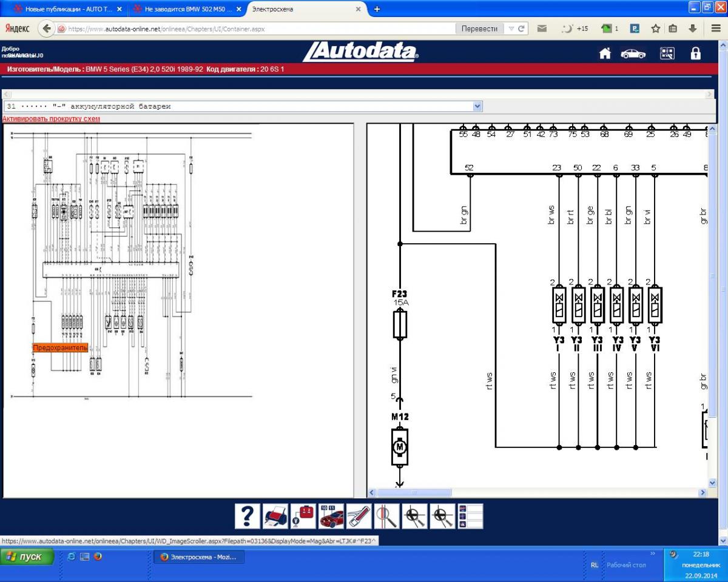Open the translate options dropdown arrow
Viewport: 728px width, 582px height.
(511, 28)
